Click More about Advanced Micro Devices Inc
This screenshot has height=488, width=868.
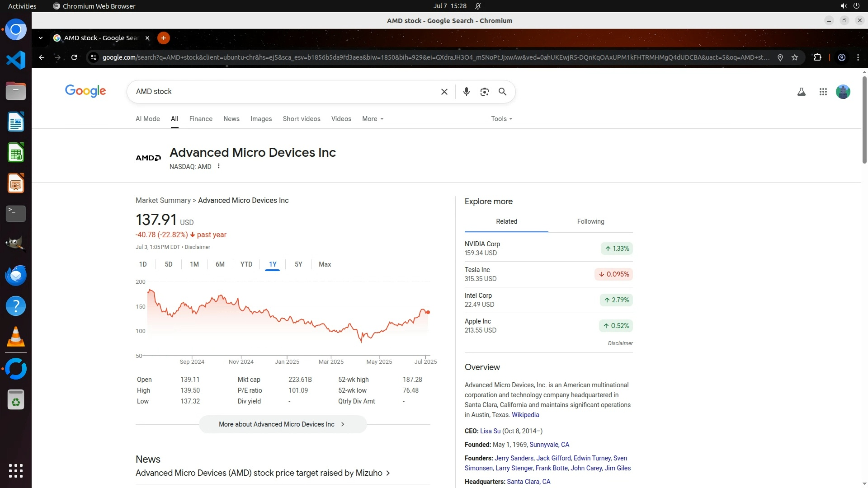(x=283, y=424)
